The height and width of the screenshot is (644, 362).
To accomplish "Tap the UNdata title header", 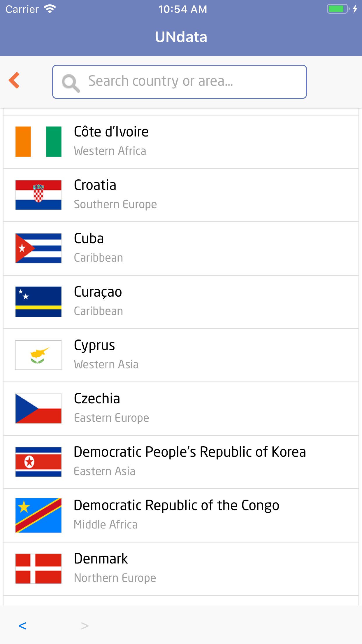I will tap(181, 37).
